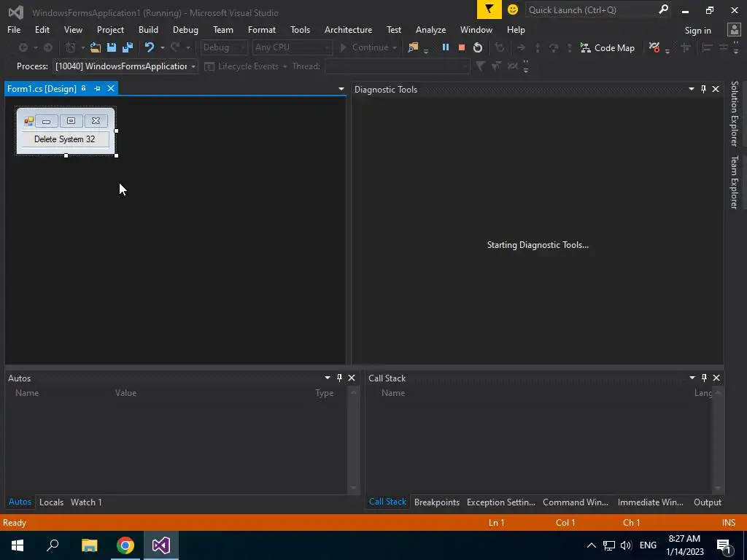Close the Call Stack panel
Viewport: 747px width, 560px height.
tap(716, 378)
